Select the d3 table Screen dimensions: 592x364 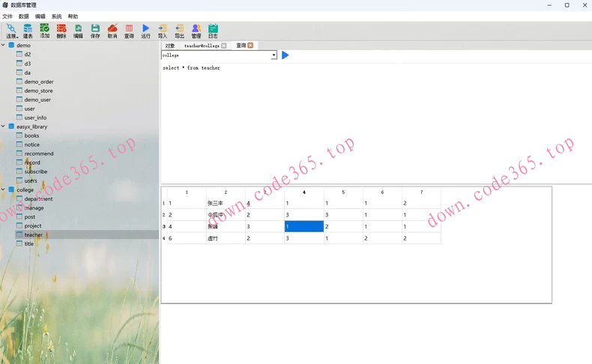pyautogui.click(x=28, y=64)
